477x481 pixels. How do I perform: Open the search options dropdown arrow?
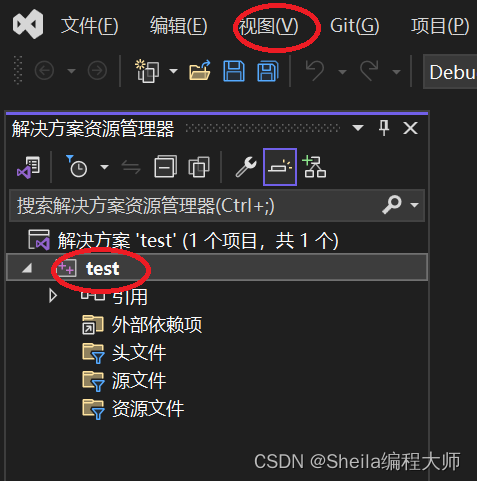click(x=414, y=205)
